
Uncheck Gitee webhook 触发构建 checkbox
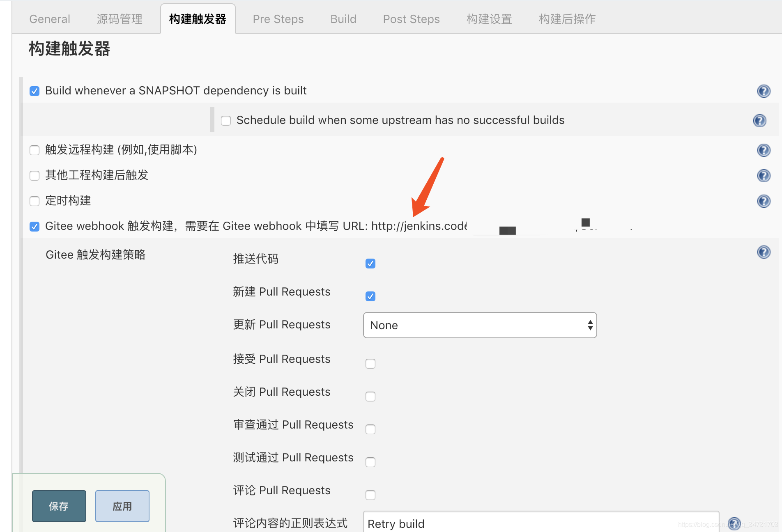(34, 226)
